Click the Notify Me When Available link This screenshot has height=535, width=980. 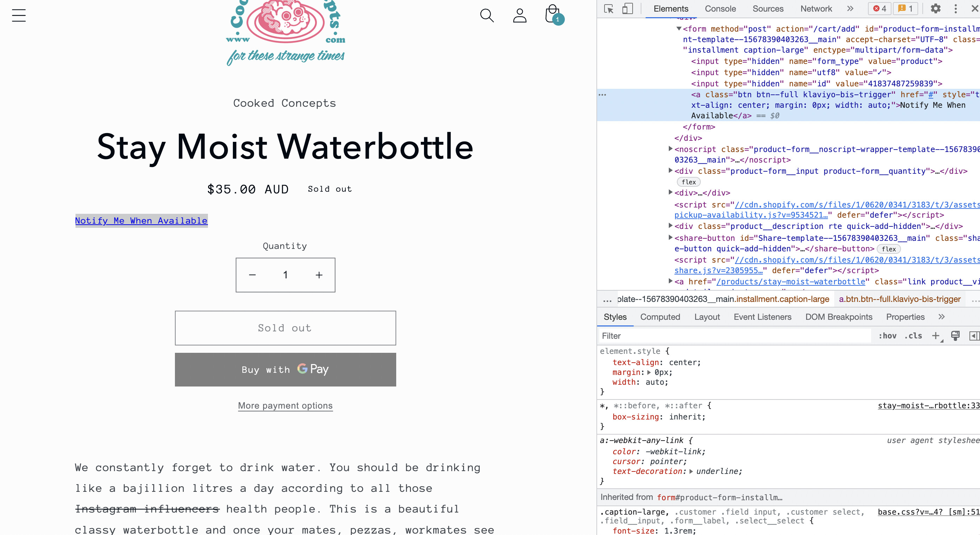141,220
